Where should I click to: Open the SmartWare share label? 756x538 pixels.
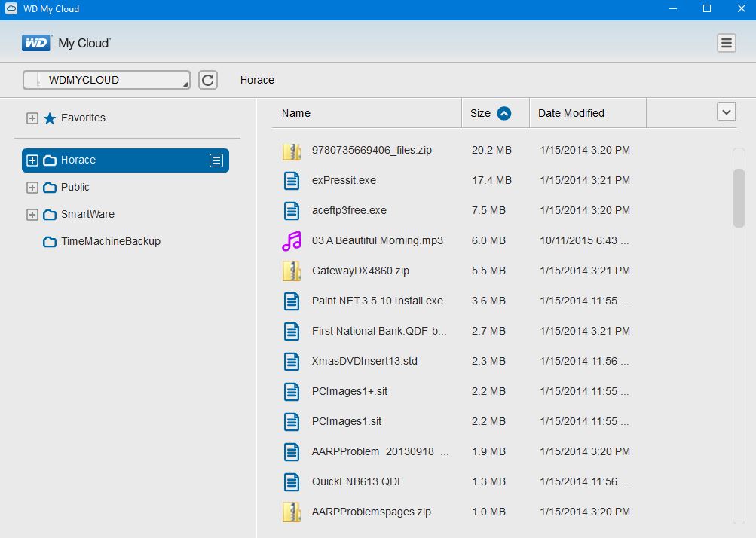point(87,214)
